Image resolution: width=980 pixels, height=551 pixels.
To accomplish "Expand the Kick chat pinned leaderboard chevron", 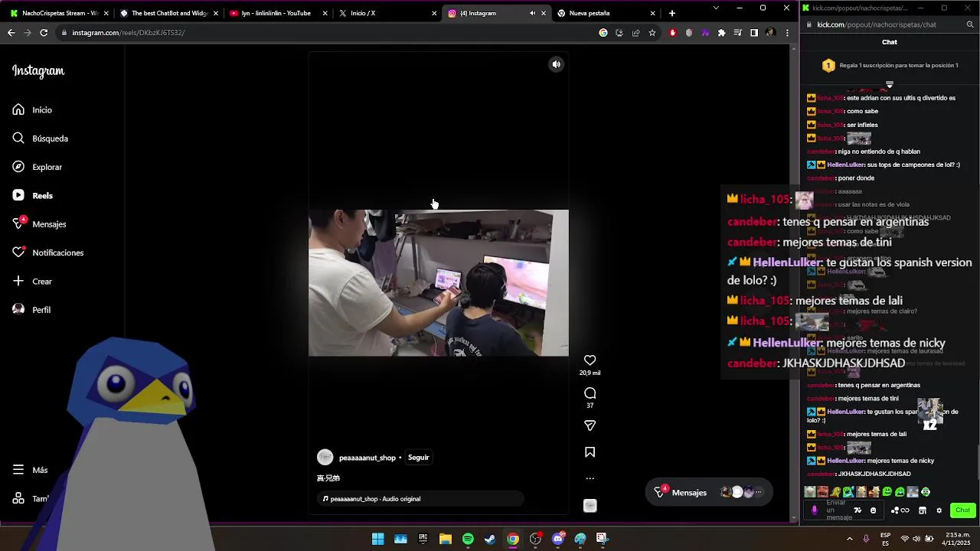I will (890, 84).
